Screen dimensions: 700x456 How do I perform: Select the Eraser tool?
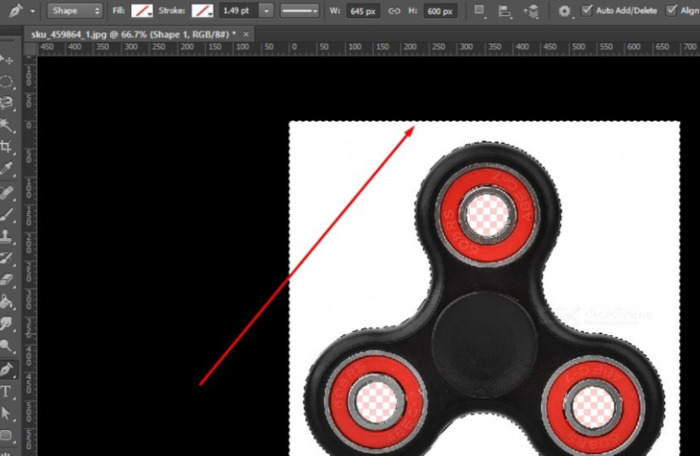[7, 280]
